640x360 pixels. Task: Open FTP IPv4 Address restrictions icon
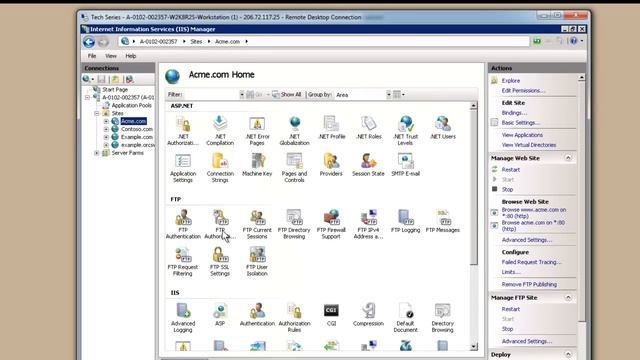[369, 224]
